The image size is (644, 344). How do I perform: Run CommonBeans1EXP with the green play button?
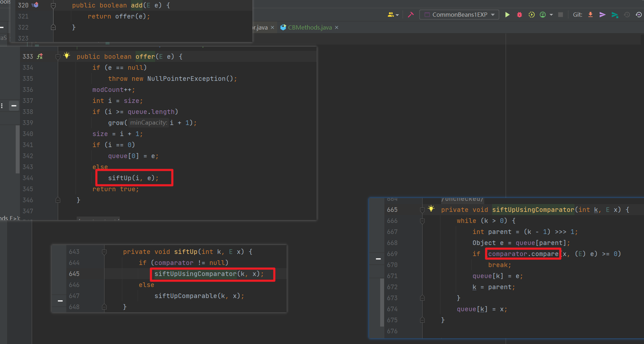coord(507,15)
